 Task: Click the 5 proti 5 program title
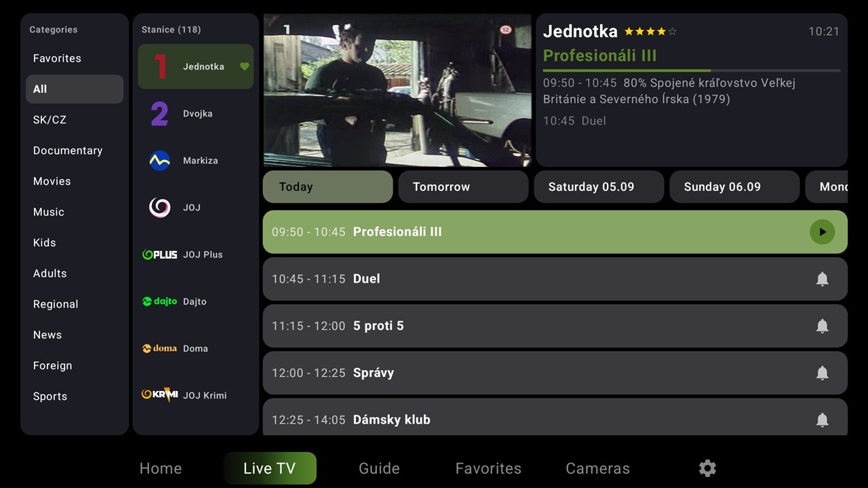click(378, 326)
